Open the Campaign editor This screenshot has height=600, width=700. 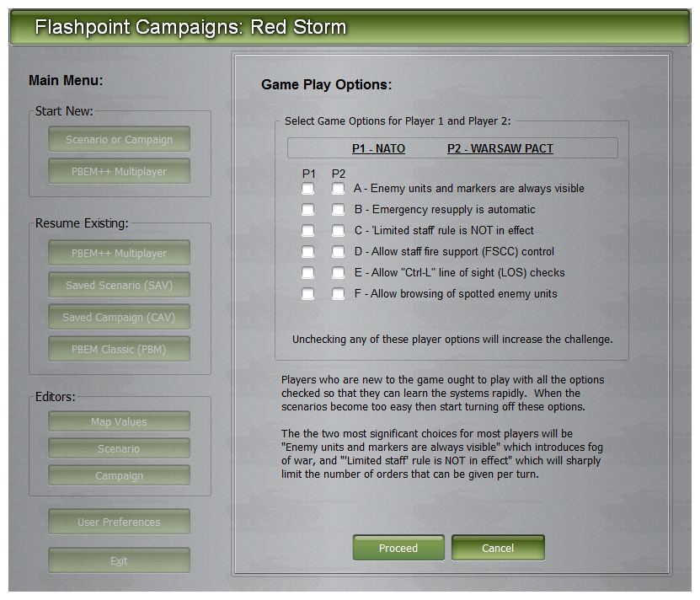pyautogui.click(x=119, y=476)
